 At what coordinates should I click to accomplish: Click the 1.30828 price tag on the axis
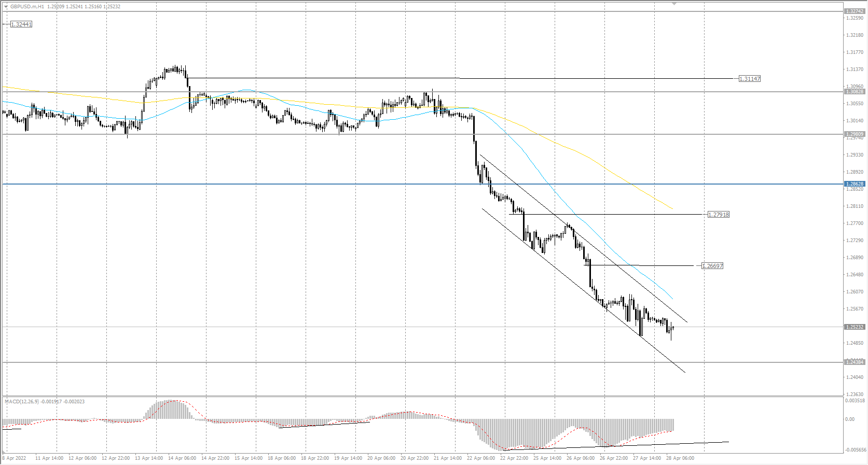(855, 92)
